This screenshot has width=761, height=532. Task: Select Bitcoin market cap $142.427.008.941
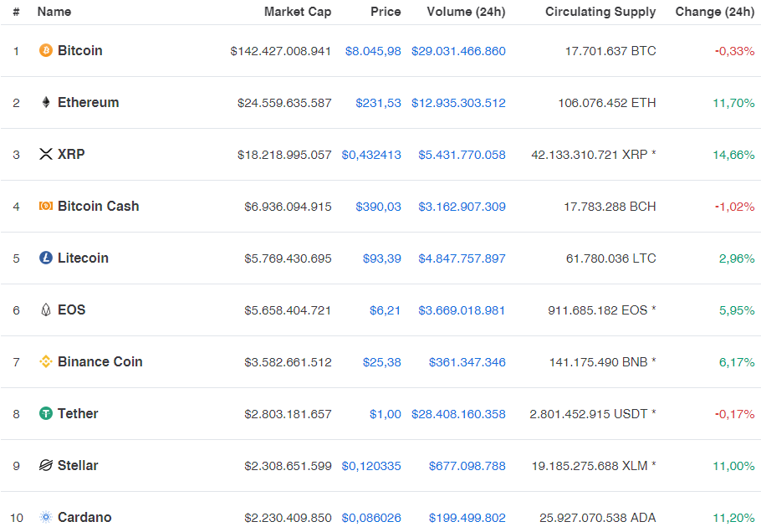pos(280,51)
